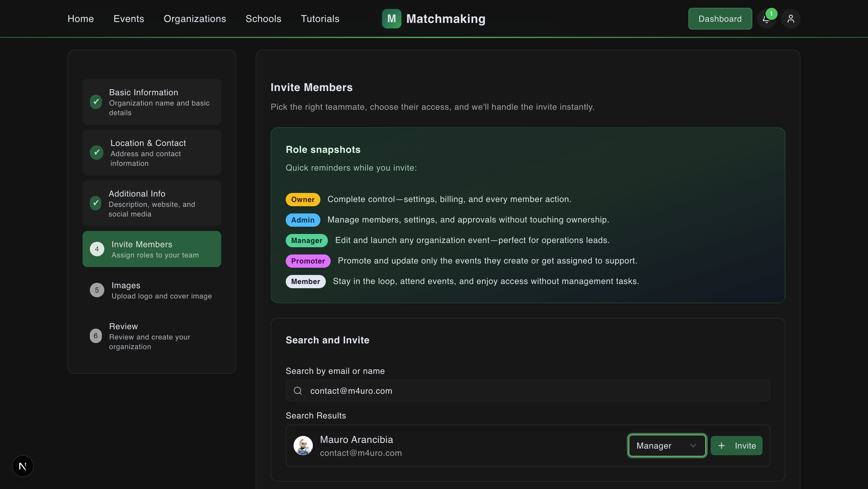Click the yellow Owner role badge
The height and width of the screenshot is (489, 868).
pyautogui.click(x=303, y=200)
